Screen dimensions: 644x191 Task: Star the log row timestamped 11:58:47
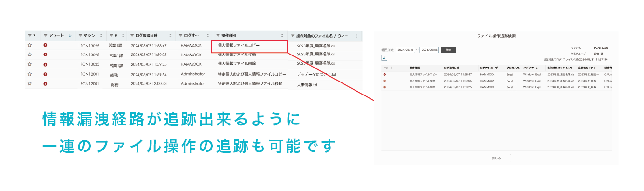pyautogui.click(x=30, y=45)
